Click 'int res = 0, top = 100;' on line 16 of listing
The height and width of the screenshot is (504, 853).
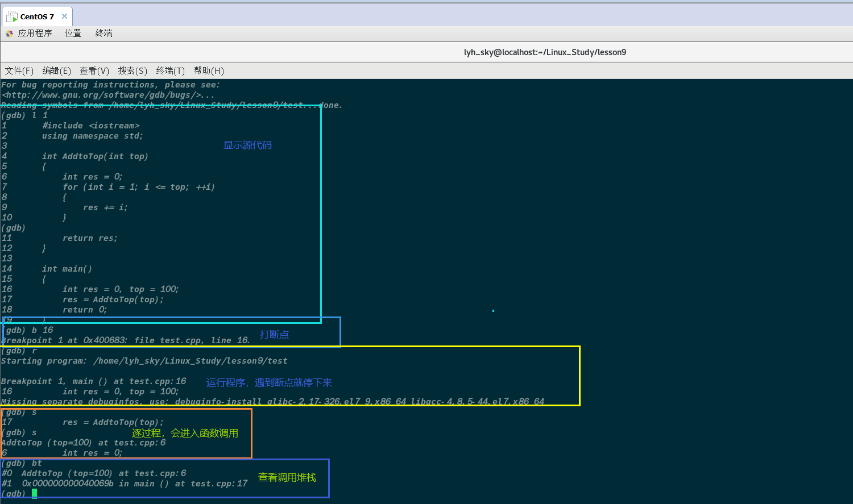click(121, 289)
